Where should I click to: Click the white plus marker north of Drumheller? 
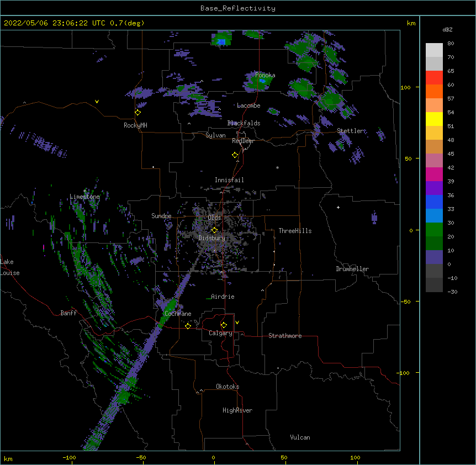tap(338, 207)
